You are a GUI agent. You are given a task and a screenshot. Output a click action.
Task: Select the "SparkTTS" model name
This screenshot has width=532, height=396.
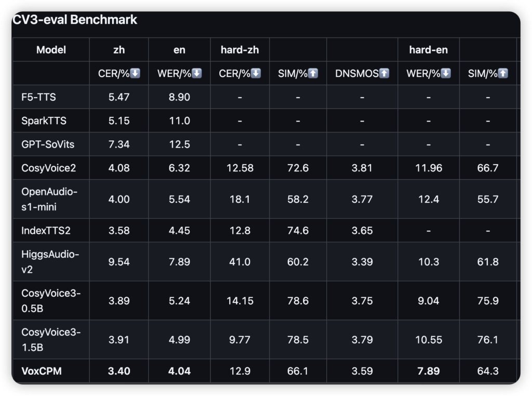point(44,121)
